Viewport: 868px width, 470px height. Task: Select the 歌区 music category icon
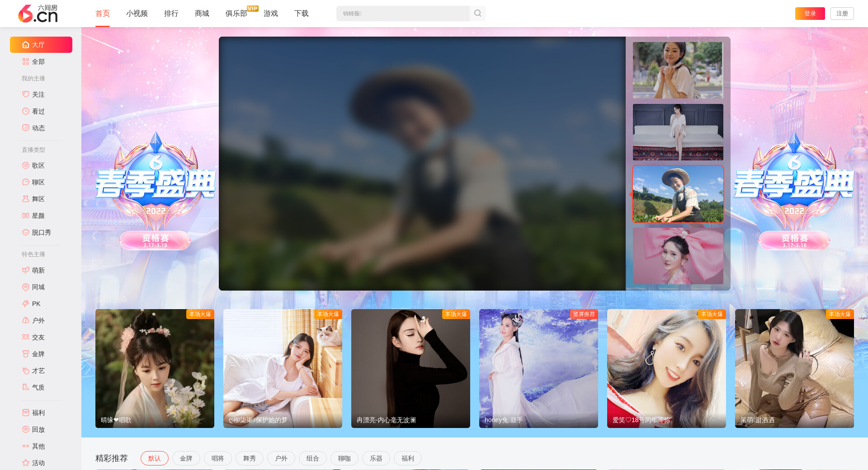[26, 165]
